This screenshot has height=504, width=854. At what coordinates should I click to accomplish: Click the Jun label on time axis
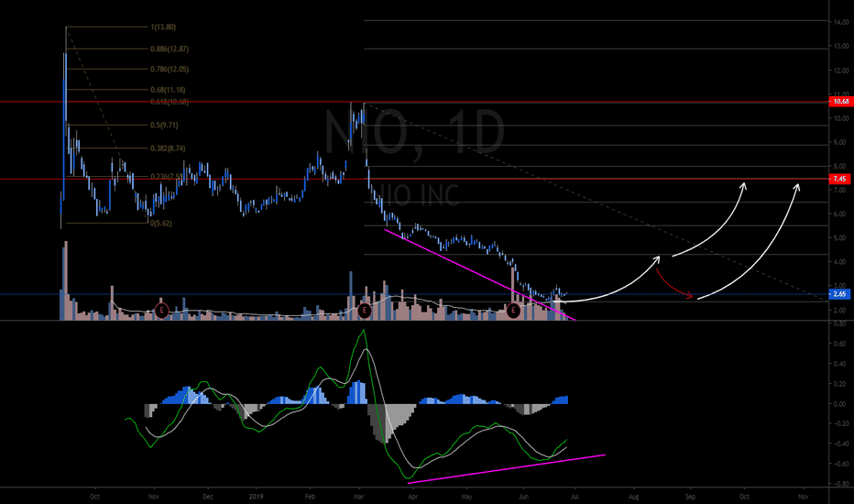click(523, 497)
